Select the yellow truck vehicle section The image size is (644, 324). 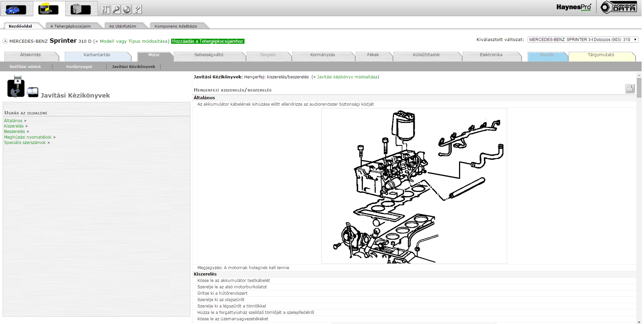click(x=48, y=9)
